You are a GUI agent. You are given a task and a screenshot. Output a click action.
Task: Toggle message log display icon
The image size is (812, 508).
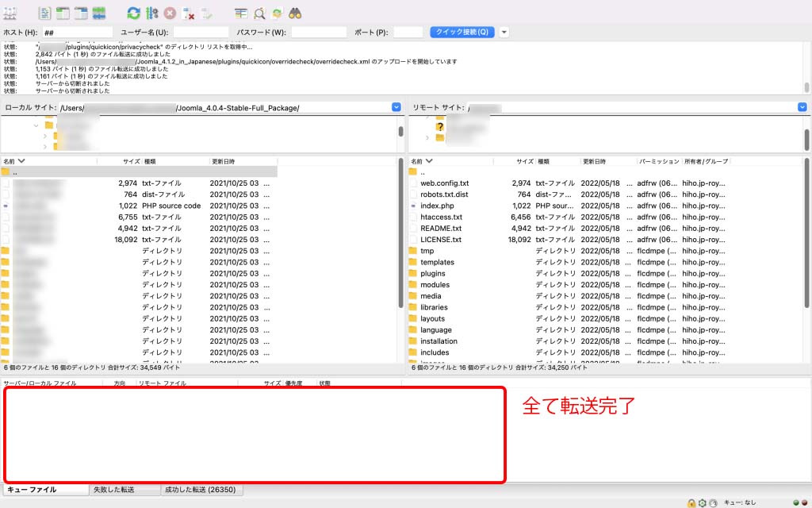pos(45,13)
